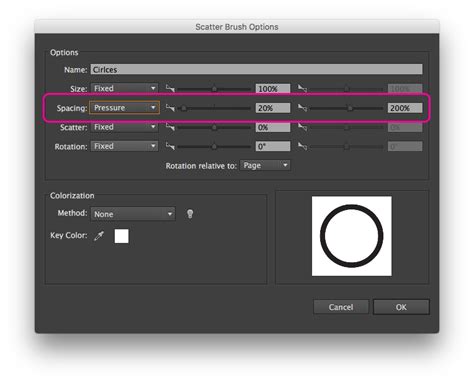Click the OK button
Viewport: 474px width, 383px height.
point(401,307)
